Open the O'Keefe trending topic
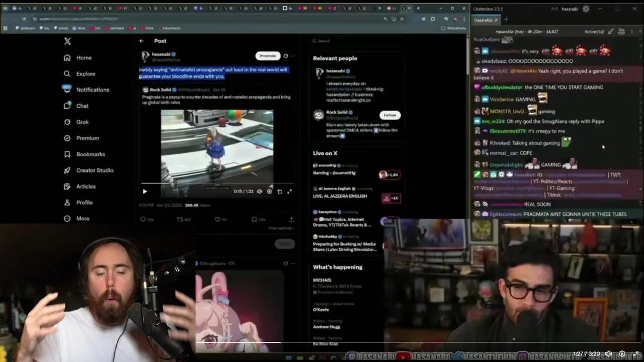Image resolution: width=644 pixels, height=362 pixels. [x=321, y=310]
